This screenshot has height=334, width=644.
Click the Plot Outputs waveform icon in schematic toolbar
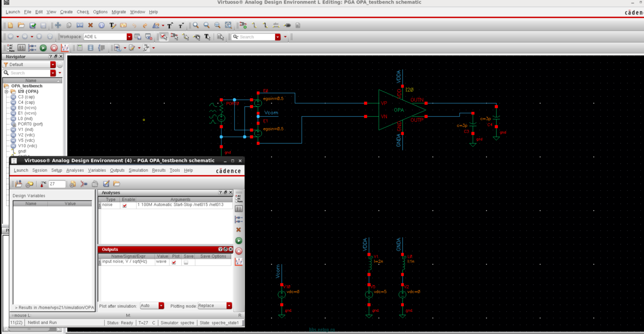pos(65,48)
